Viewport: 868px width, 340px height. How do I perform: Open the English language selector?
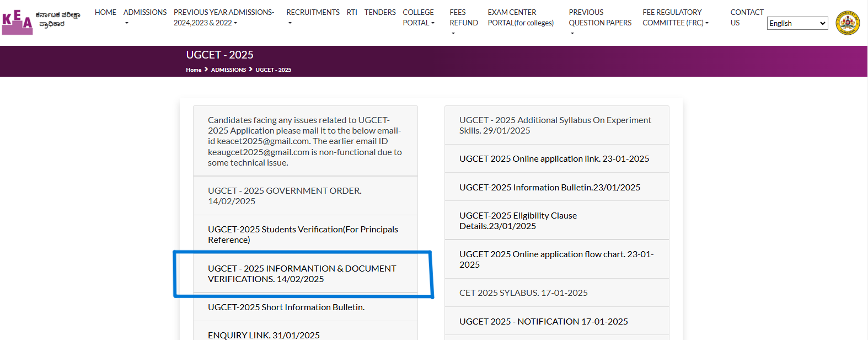point(797,23)
